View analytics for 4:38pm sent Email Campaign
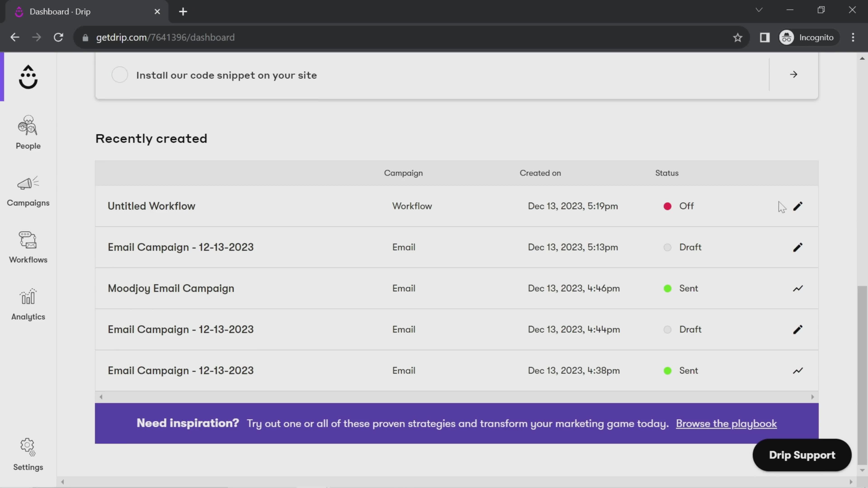The height and width of the screenshot is (488, 868). point(797,371)
